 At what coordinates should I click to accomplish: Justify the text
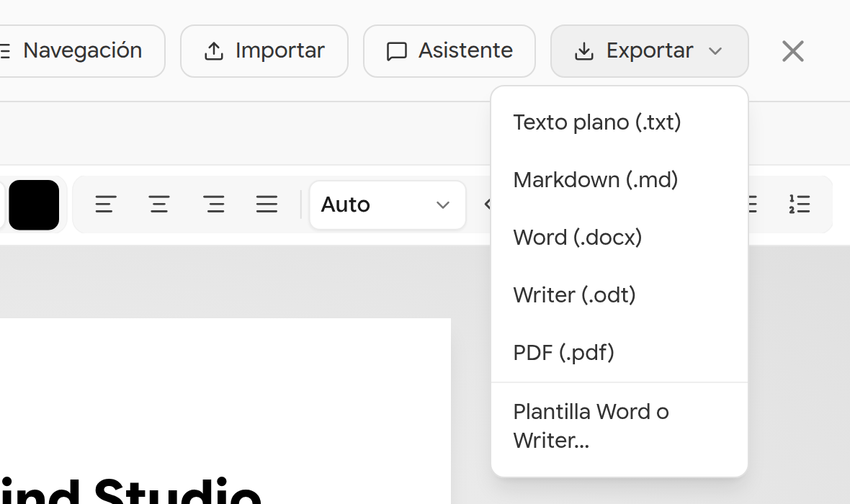pyautogui.click(x=267, y=205)
